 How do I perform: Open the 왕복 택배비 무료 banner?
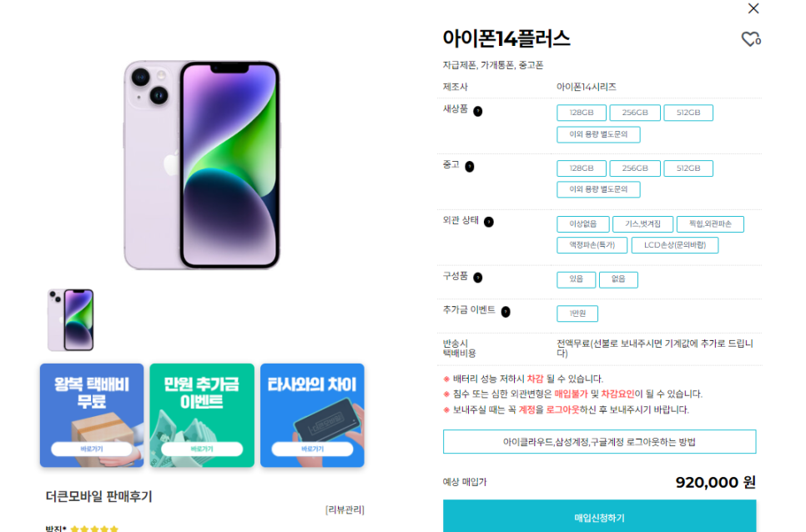92,415
